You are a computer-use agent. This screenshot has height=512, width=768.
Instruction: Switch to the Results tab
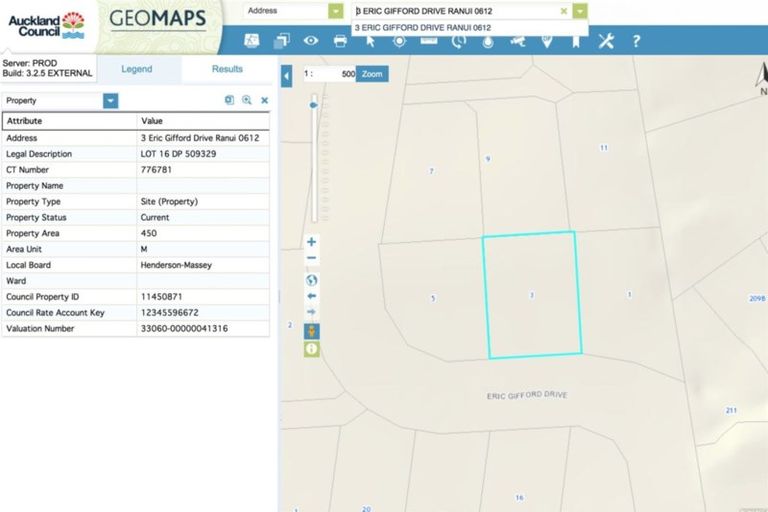point(227,69)
